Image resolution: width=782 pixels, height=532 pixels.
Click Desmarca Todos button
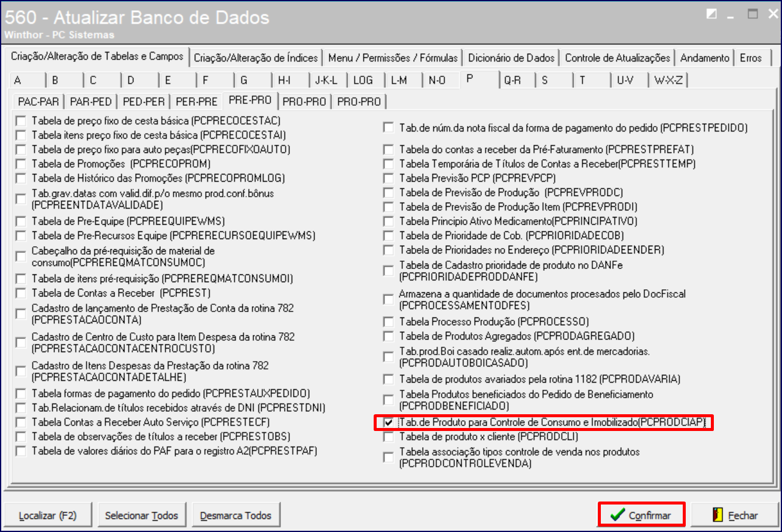(x=236, y=515)
